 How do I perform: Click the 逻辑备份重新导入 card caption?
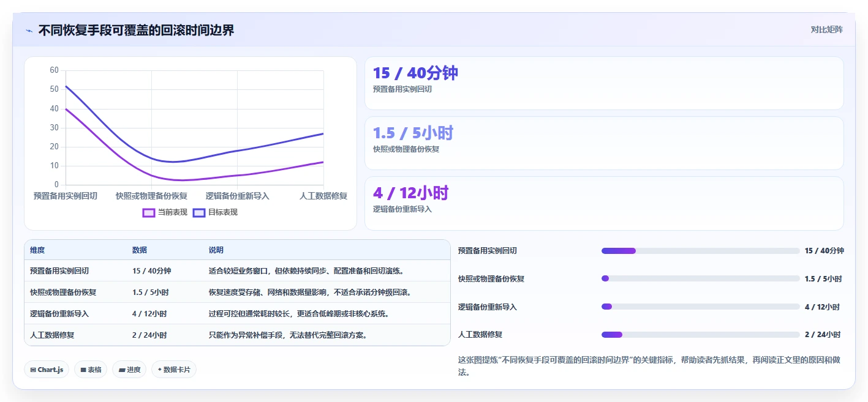point(402,209)
